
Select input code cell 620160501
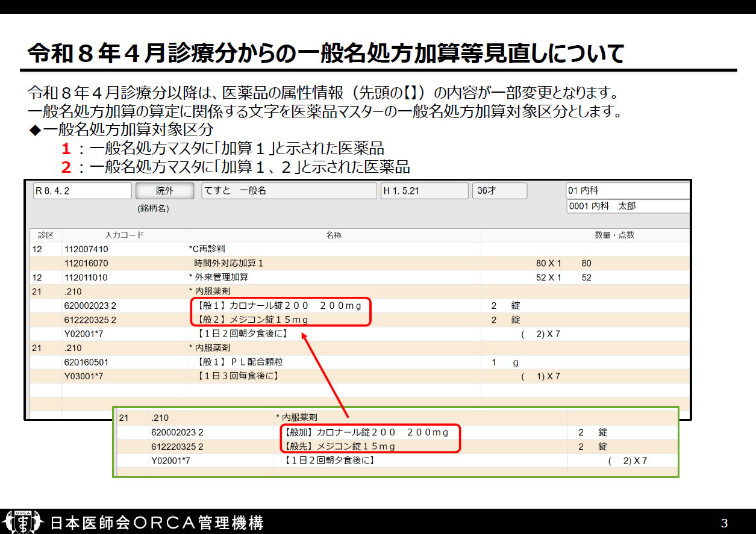(86, 362)
